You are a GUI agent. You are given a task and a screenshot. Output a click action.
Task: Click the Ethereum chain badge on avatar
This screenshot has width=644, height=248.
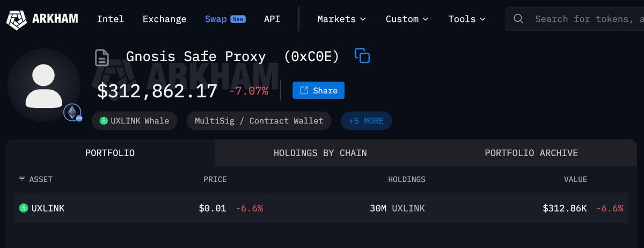(x=72, y=113)
